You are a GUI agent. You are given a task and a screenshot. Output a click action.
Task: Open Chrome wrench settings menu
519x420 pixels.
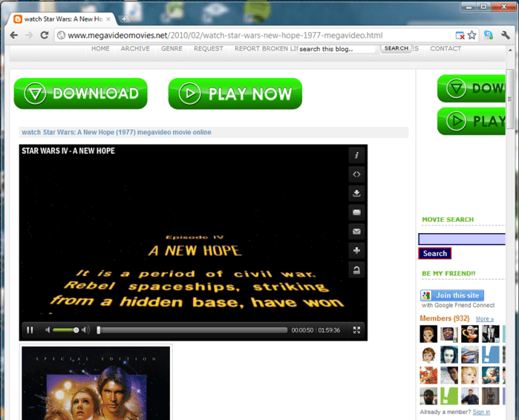point(505,36)
